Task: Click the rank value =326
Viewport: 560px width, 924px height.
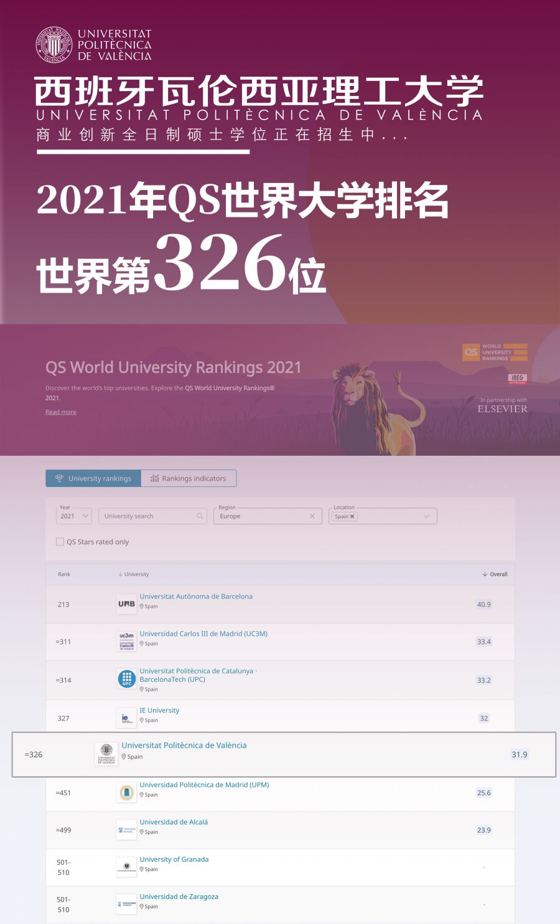Action: (34, 755)
